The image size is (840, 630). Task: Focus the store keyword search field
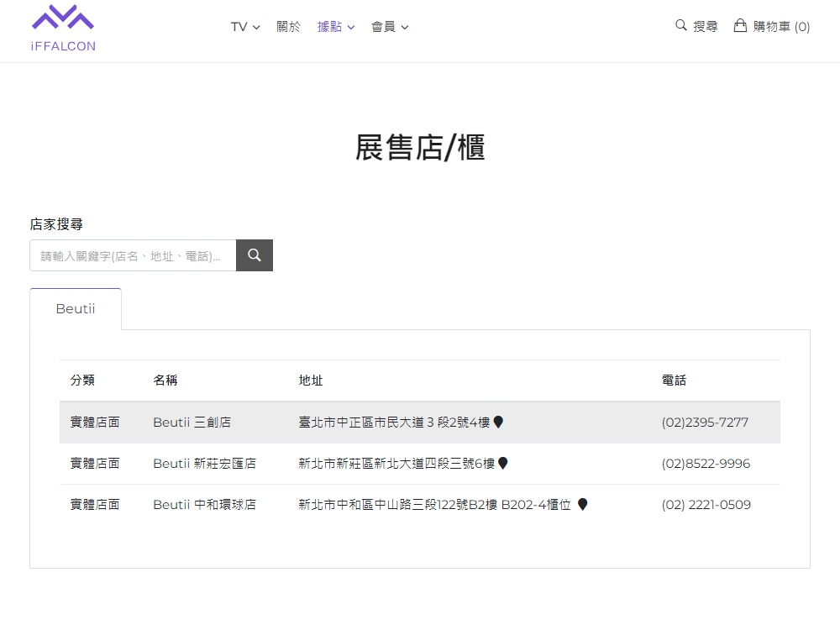pos(133,255)
